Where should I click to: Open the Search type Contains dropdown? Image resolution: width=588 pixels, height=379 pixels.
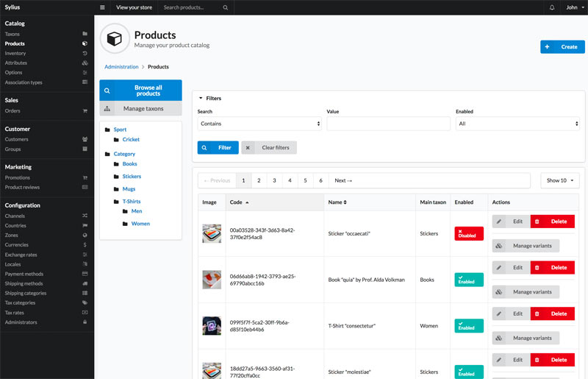[x=259, y=124]
